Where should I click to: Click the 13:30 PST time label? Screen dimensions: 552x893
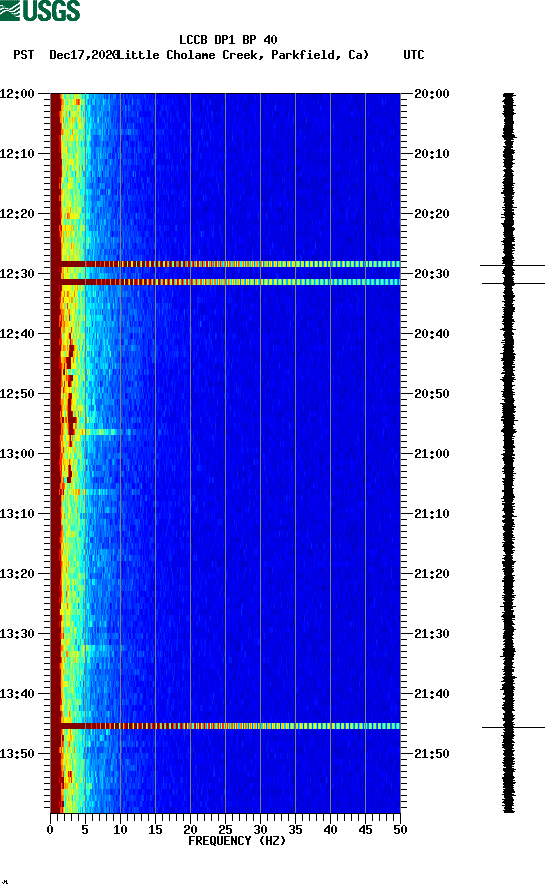(x=17, y=633)
